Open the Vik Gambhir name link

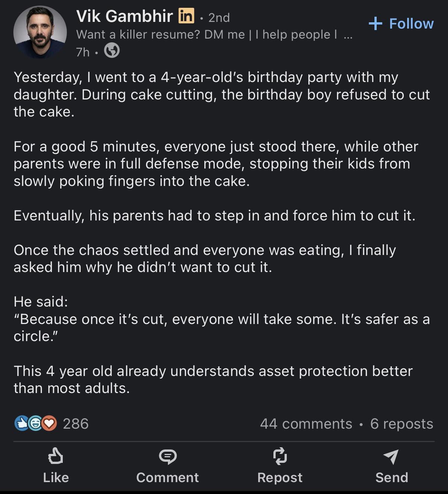coord(124,16)
